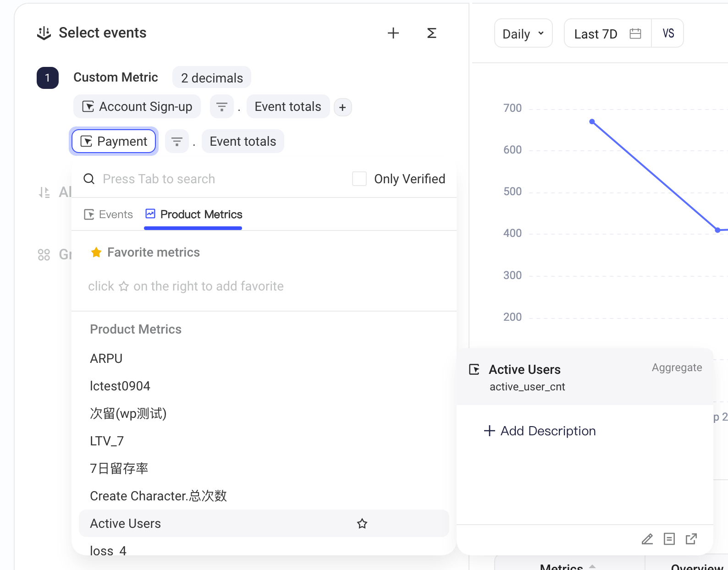Star the Active Users metric as favorite
Screen dimensions: 728x570
coord(362,523)
